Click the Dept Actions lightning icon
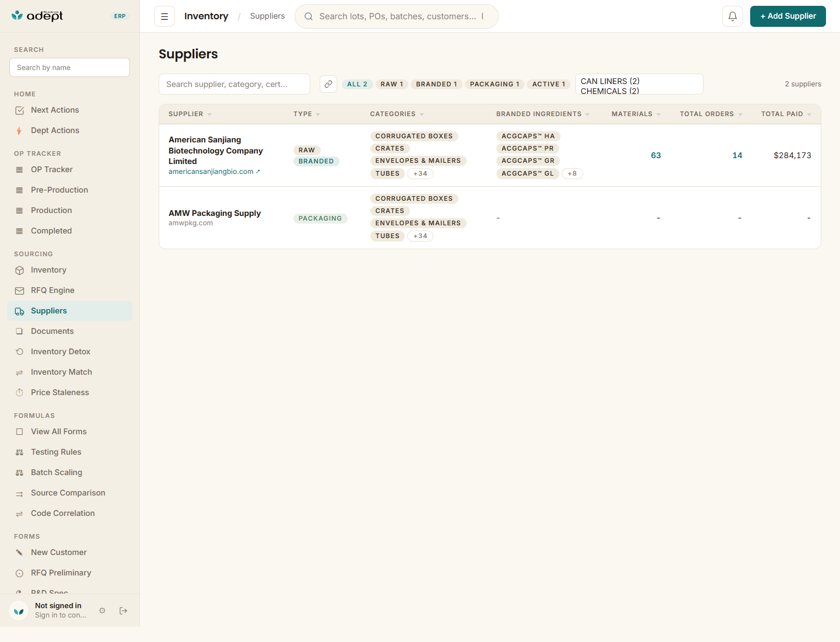The height and width of the screenshot is (642, 840). (x=19, y=131)
